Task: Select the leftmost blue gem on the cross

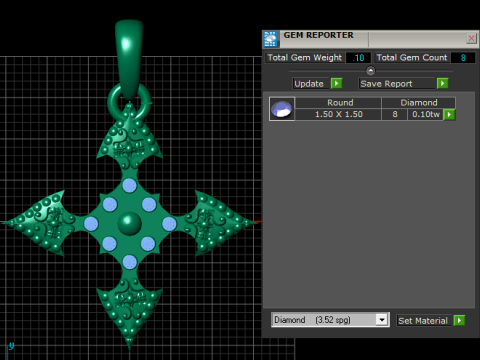Action: 91,224
